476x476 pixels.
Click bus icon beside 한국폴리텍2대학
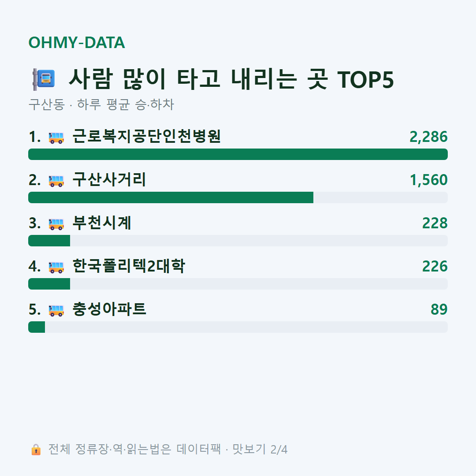(56, 267)
